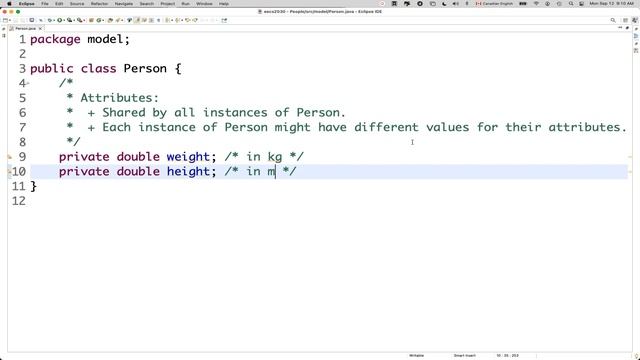
Task: Click the New file toolbar icon
Action: (5, 20)
